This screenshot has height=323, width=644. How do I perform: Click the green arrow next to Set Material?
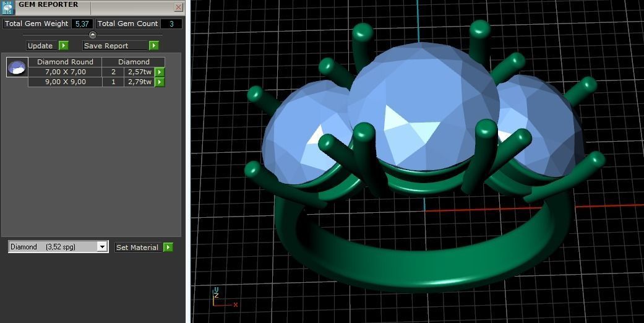168,247
